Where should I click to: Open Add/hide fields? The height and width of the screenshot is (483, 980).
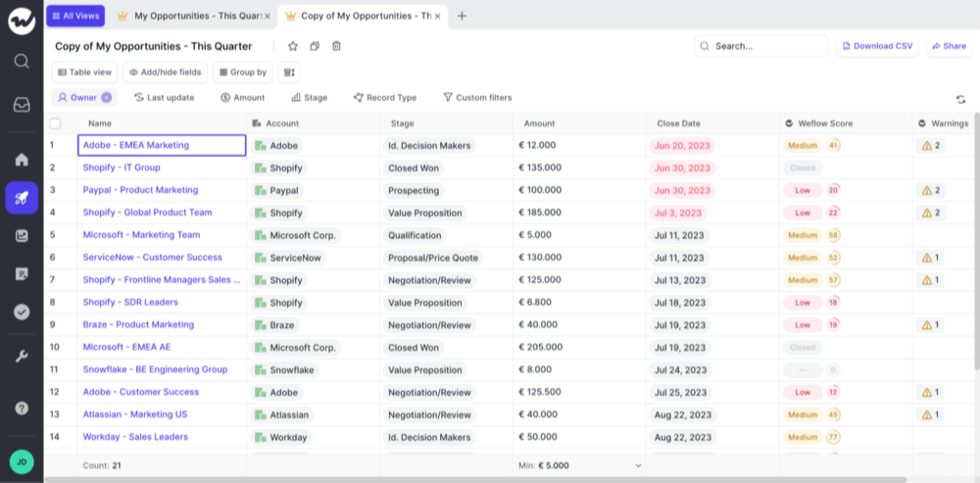click(165, 72)
